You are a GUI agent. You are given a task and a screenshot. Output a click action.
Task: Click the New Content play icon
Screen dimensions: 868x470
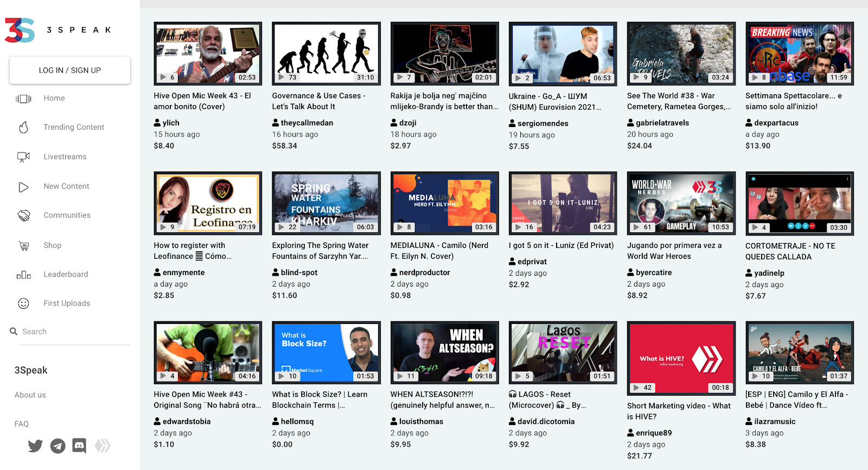(23, 187)
